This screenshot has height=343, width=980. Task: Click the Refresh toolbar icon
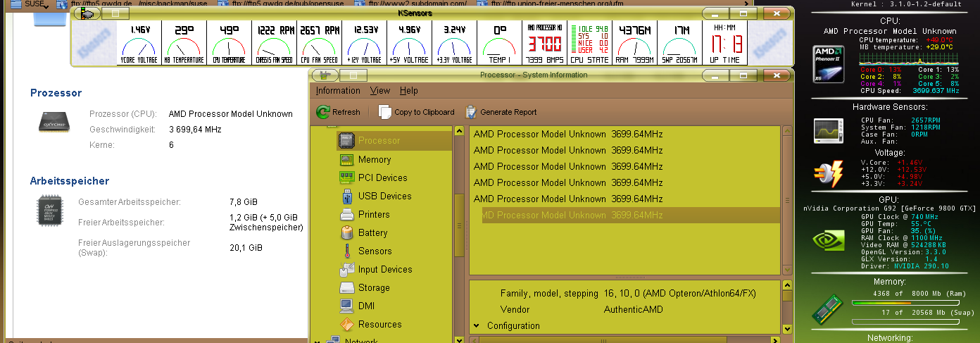[x=323, y=112]
